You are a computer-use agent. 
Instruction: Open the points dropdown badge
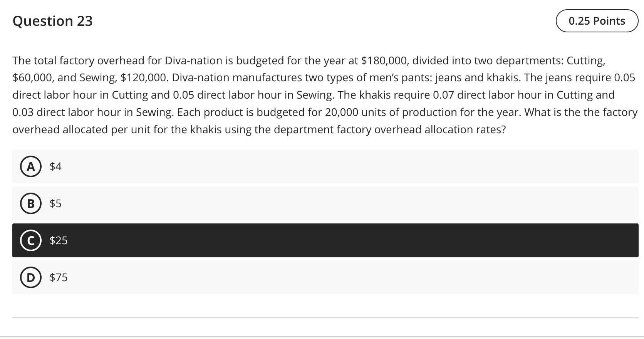[x=597, y=21]
